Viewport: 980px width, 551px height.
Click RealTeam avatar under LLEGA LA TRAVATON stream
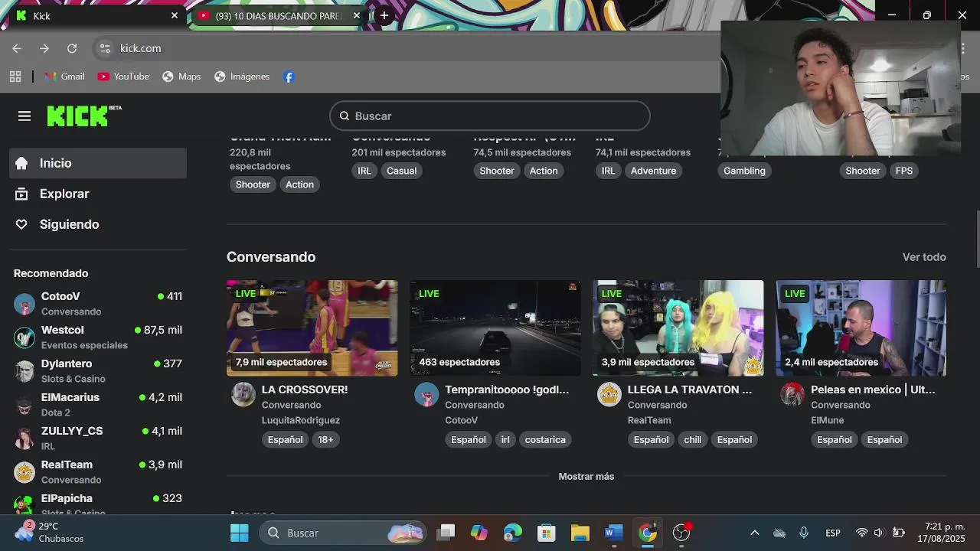609,394
